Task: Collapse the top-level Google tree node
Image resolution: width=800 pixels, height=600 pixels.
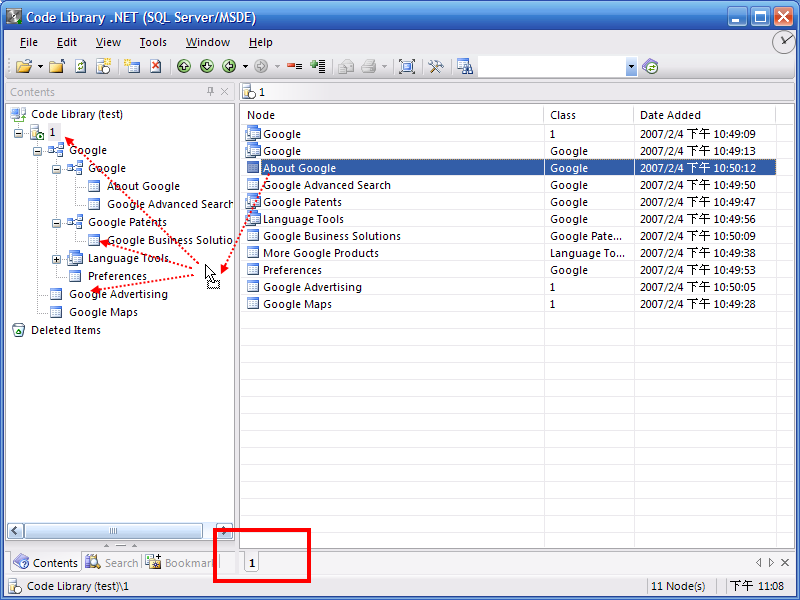Action: click(x=37, y=151)
